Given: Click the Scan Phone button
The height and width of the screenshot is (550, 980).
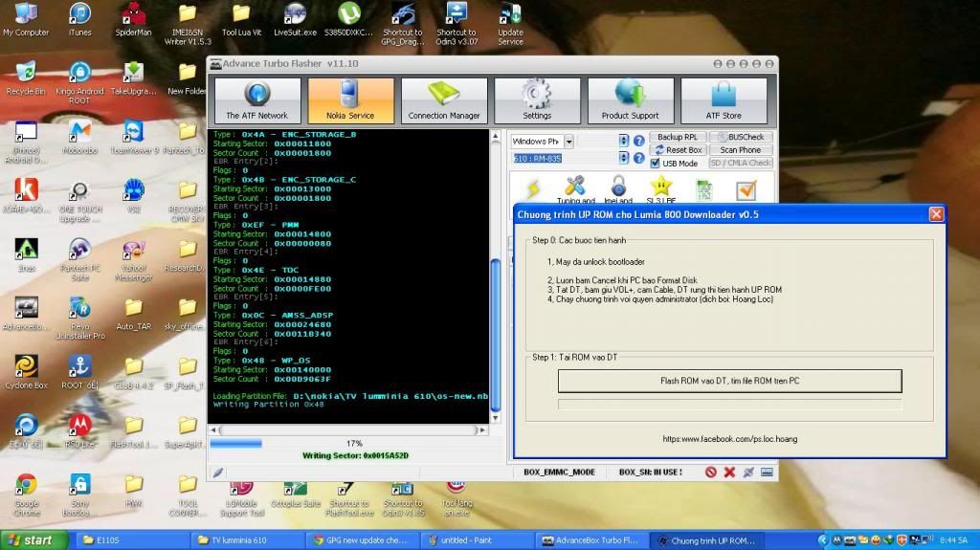Looking at the screenshot, I should coord(741,150).
